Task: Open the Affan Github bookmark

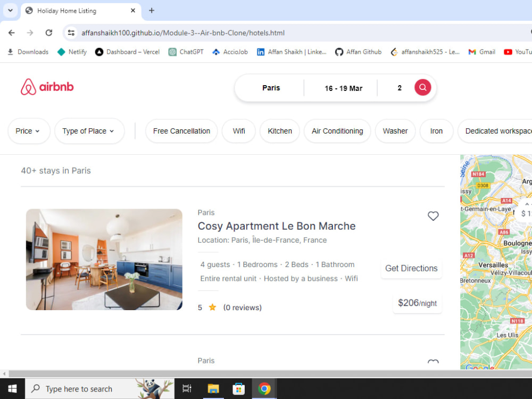Action: point(358,52)
